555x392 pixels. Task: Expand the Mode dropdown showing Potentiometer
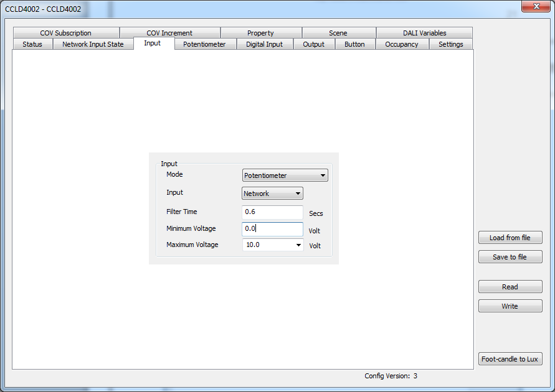285,175
